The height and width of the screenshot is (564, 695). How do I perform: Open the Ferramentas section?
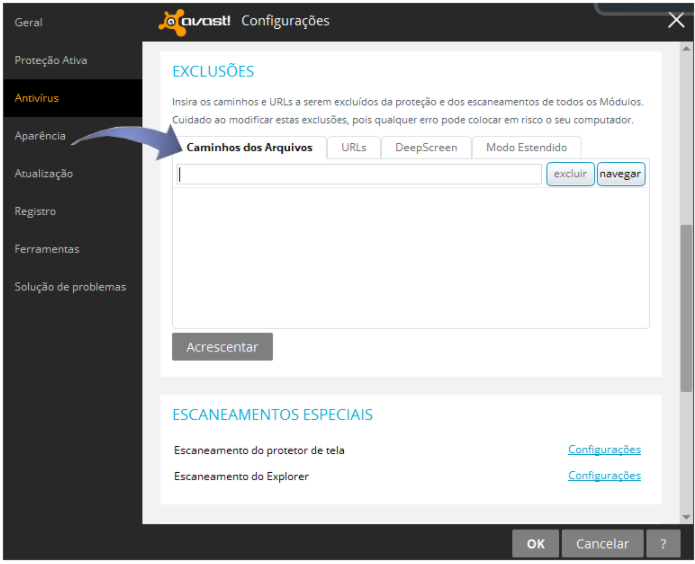(x=47, y=249)
